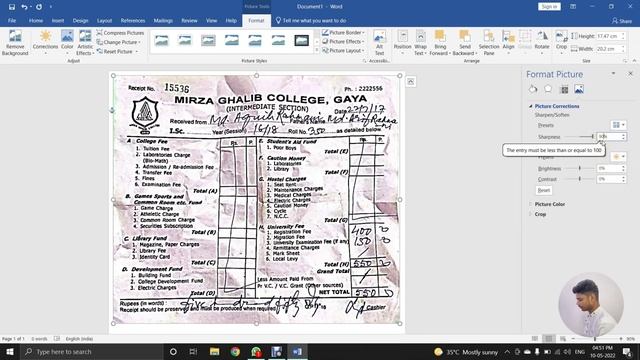Image resolution: width=640 pixels, height=360 pixels.
Task: Open the Position menu
Action: click(x=402, y=43)
